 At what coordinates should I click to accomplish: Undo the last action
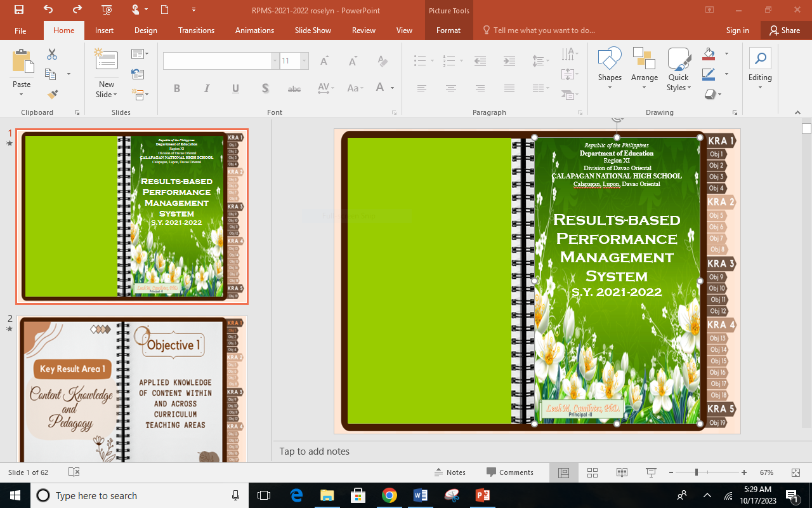[x=48, y=10]
